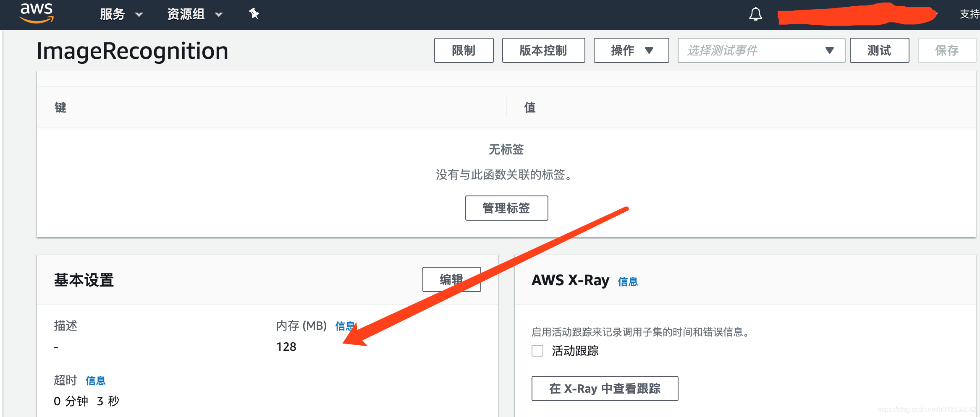Enable the 活动跟踪 active tracing checkbox

coord(537,351)
